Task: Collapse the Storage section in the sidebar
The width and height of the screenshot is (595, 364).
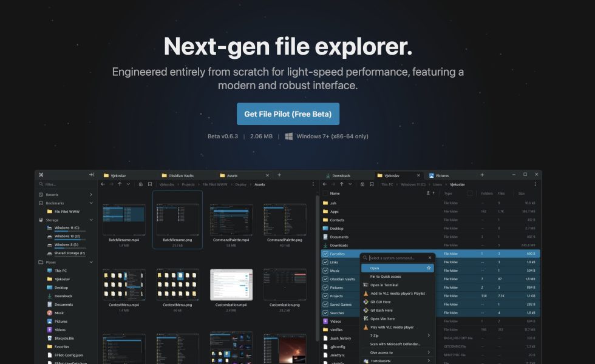Action: [x=91, y=220]
